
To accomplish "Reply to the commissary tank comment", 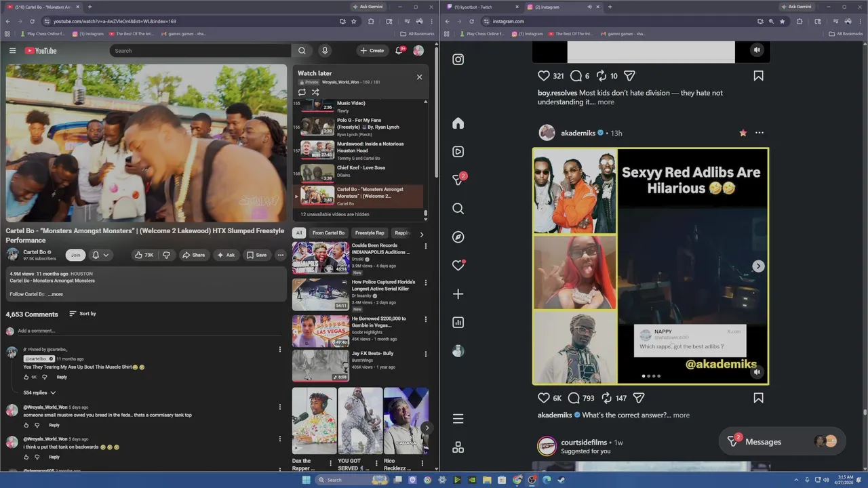I will 54,425.
